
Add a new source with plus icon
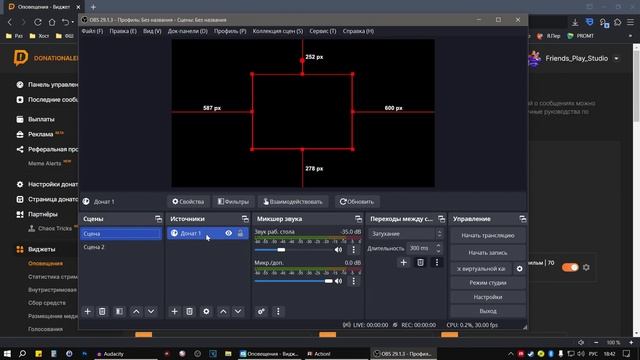point(174,311)
